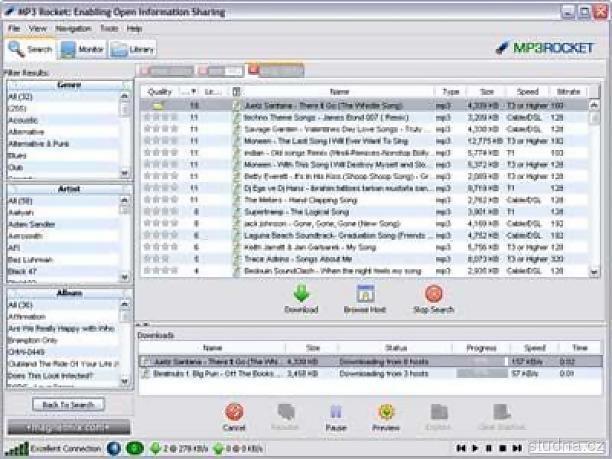Screen dimensions: 612x459
Task: Pause the selected download
Action: [x=335, y=411]
